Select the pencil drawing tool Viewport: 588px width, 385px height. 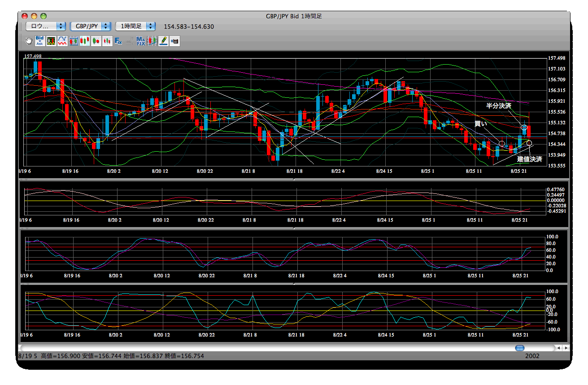(163, 41)
